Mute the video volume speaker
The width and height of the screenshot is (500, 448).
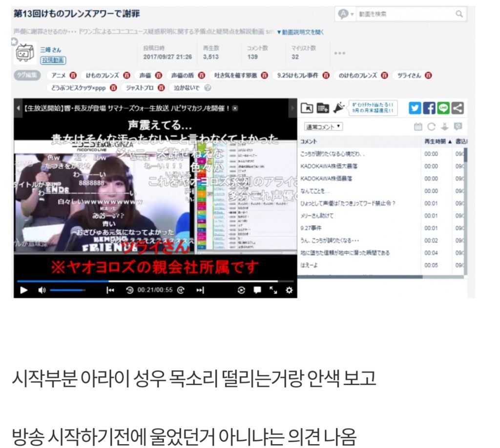(x=42, y=290)
